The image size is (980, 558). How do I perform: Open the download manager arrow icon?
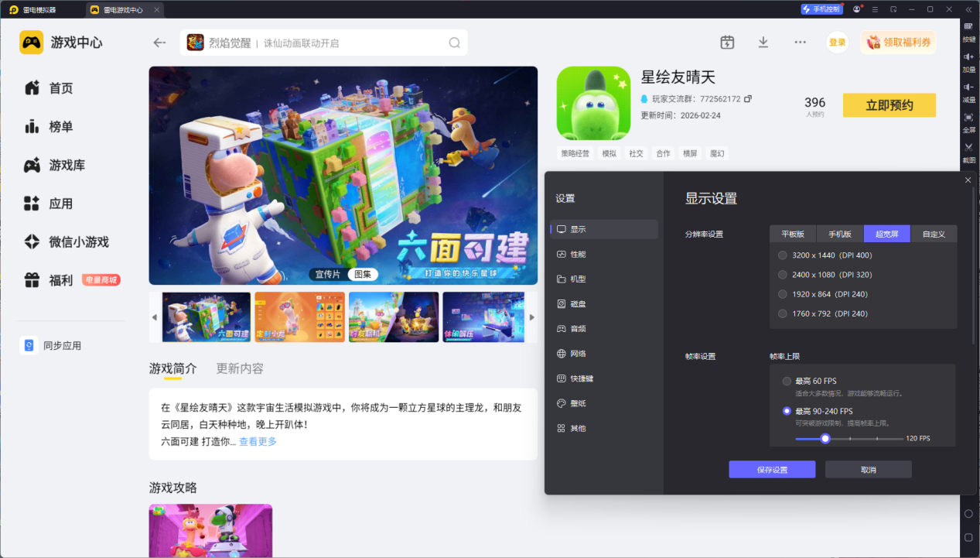pos(763,43)
